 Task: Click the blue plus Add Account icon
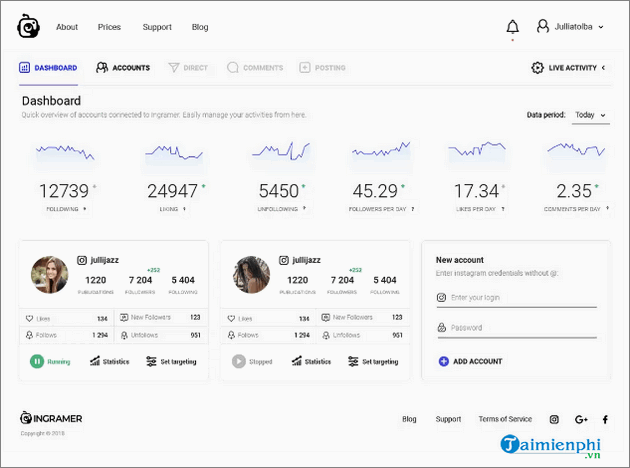(x=443, y=361)
